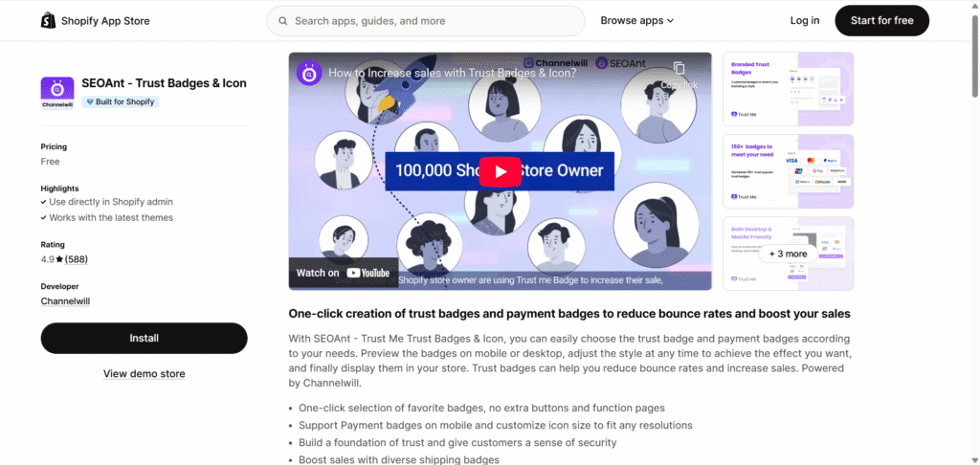Click the video channel avatar icon

pyautogui.click(x=309, y=73)
